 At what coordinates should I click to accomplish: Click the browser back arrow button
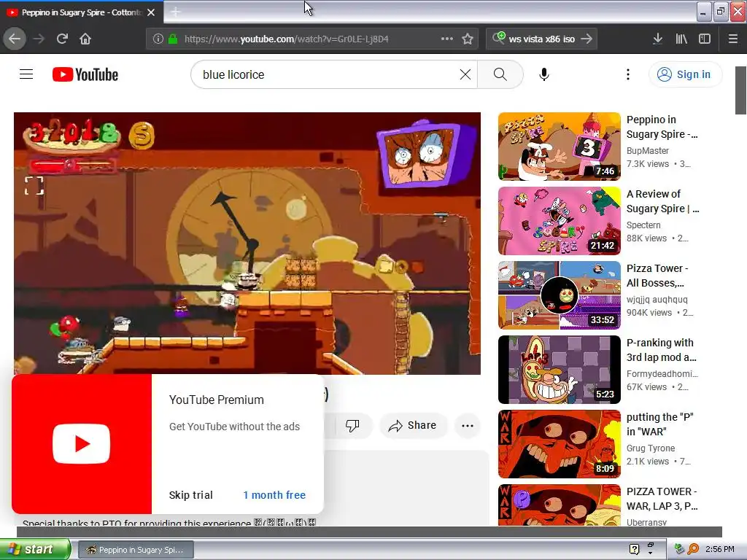pos(15,39)
